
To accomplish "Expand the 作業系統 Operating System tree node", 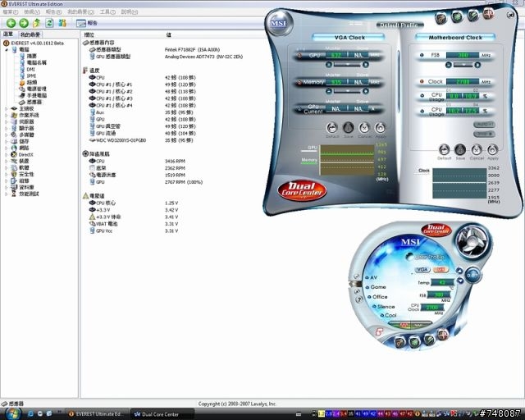I will (6, 115).
